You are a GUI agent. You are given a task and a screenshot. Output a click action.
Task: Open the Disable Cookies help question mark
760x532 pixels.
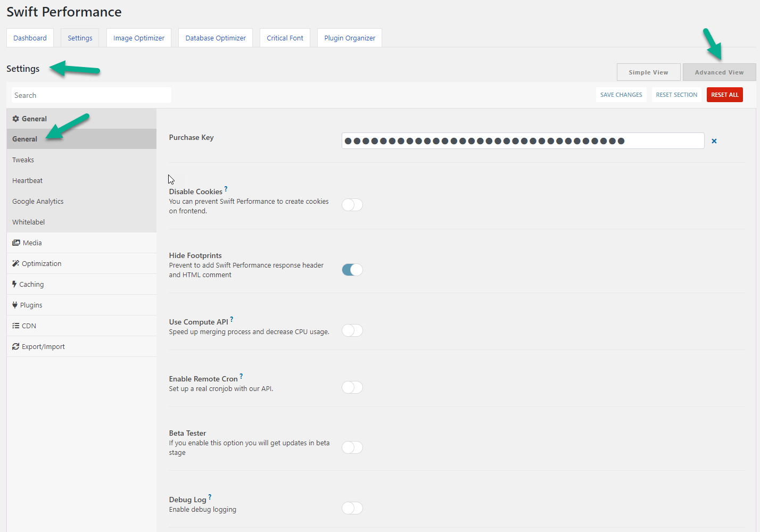pyautogui.click(x=226, y=189)
